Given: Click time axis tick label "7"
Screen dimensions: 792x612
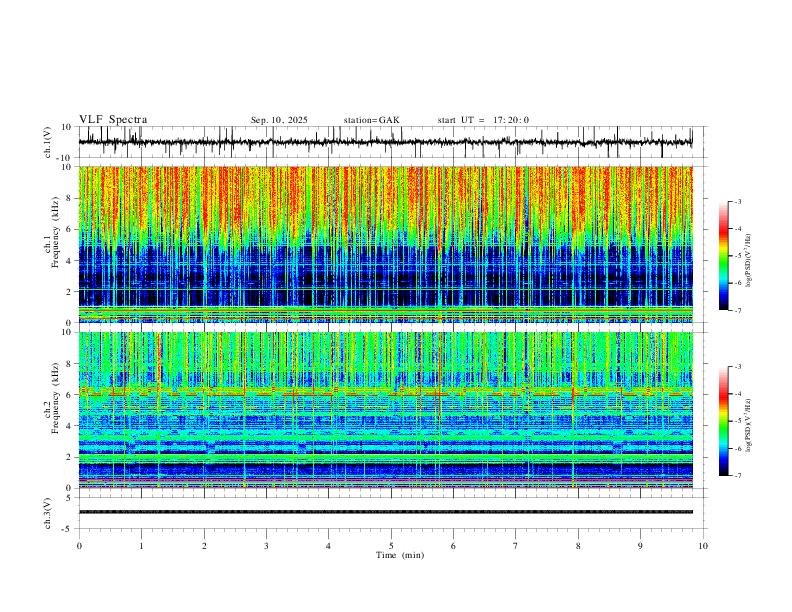Looking at the screenshot, I should pyautogui.click(x=515, y=546).
